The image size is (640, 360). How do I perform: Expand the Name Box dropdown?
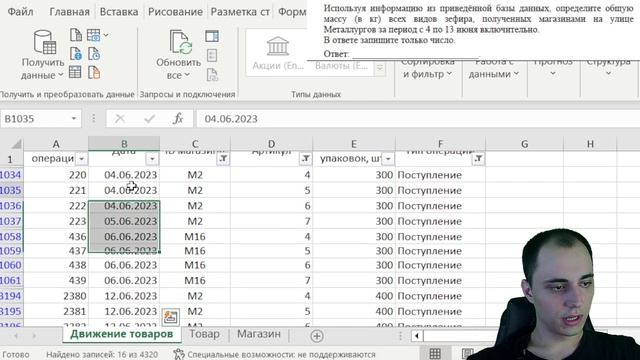pos(74,119)
